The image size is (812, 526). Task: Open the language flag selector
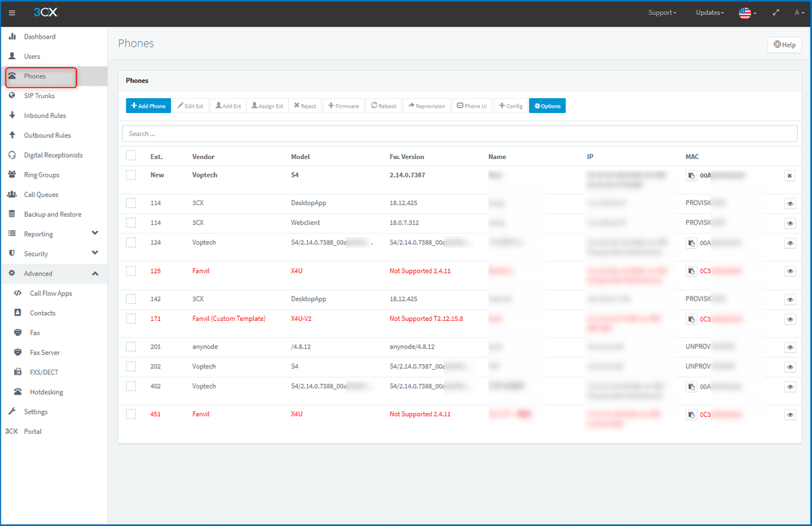tap(747, 13)
